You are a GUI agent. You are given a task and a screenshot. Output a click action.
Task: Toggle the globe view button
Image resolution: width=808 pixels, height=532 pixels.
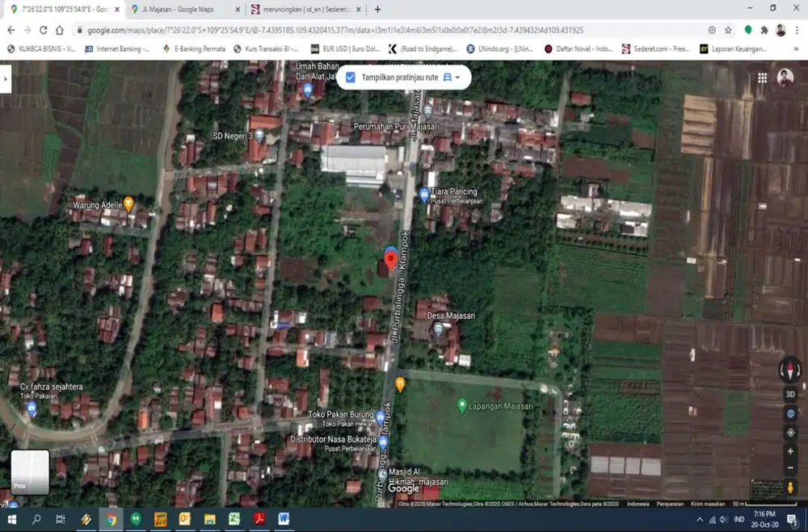[x=790, y=413]
